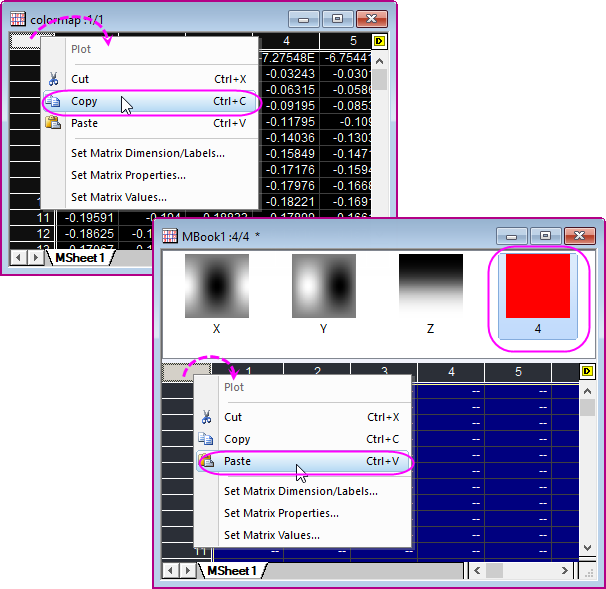Close the colormap window

(x=371, y=19)
